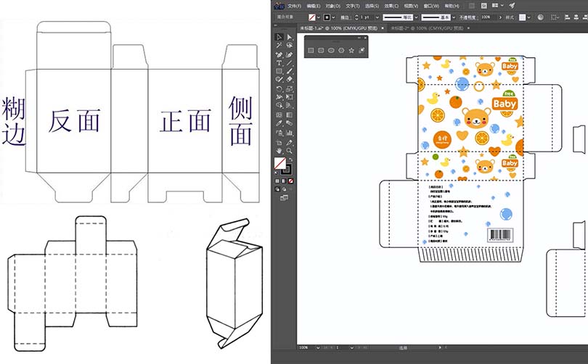Select the Selection (black arrow) tool
The width and height of the screenshot is (588, 364).
coord(279,37)
